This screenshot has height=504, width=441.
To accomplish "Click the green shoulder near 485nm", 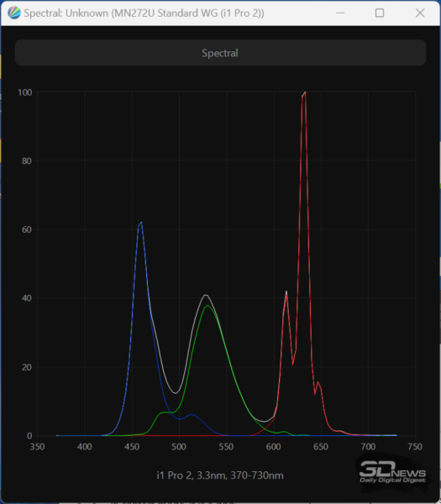I will click(x=165, y=412).
